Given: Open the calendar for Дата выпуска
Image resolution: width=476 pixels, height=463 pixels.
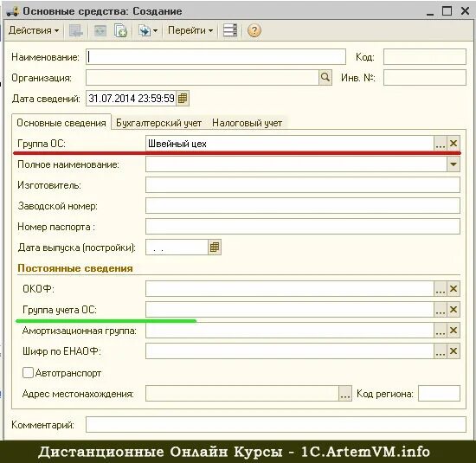Looking at the screenshot, I should click(215, 248).
